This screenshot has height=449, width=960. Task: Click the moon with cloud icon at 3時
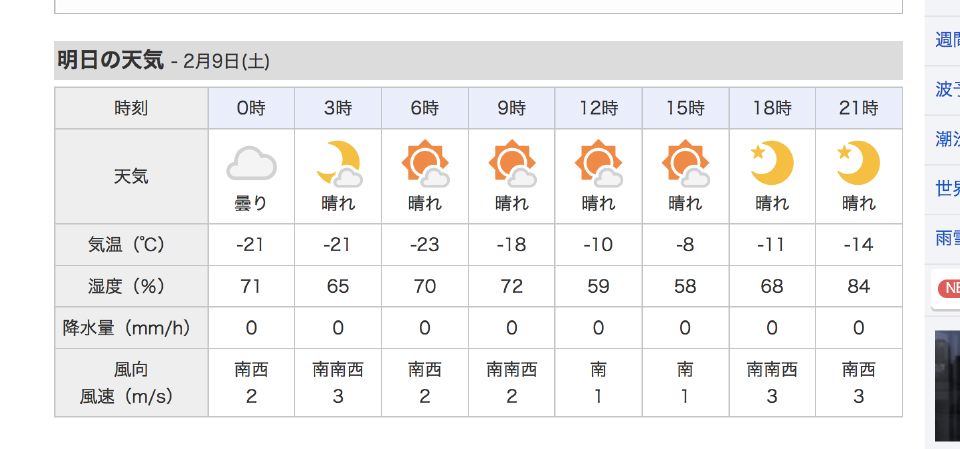coord(339,164)
